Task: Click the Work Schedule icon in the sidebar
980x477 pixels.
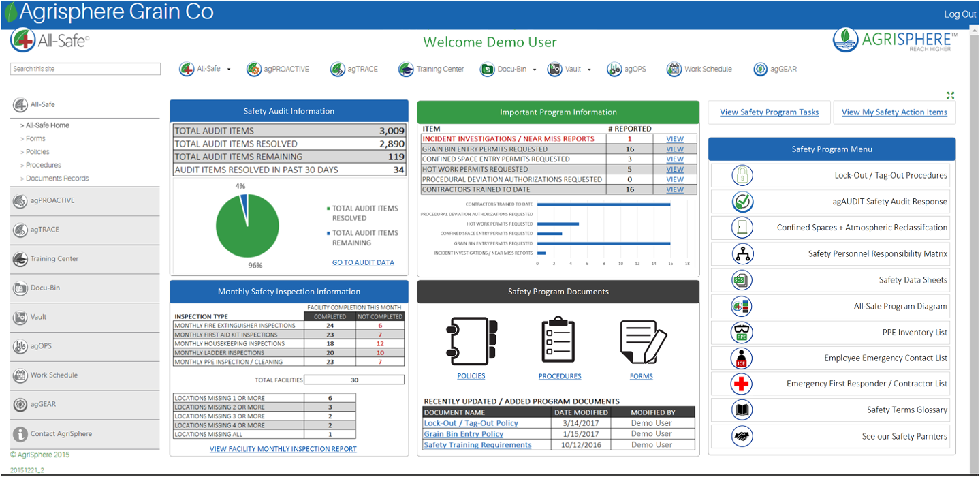Action: pos(20,375)
